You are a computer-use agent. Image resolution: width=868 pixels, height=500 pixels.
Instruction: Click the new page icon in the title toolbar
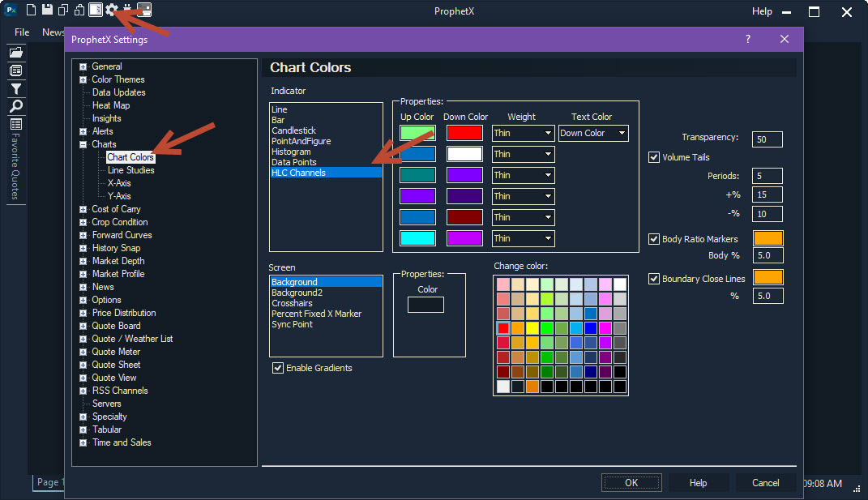coord(31,10)
